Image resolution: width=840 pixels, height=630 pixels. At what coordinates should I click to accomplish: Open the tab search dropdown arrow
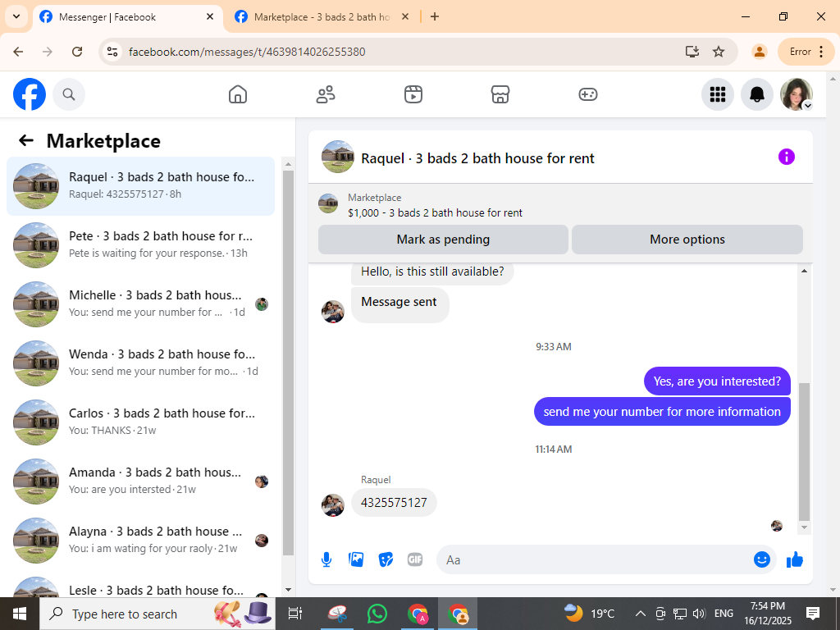coord(16,16)
